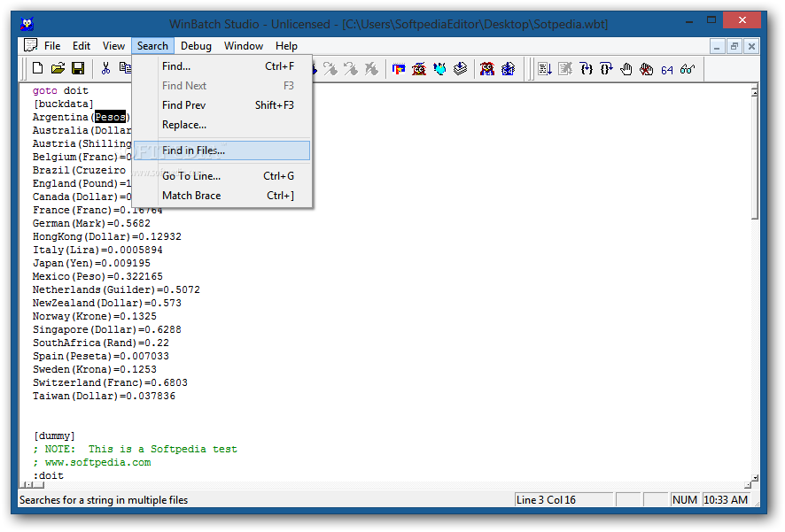785x532 pixels.
Task: Step over using the arrow-over-braces icon
Action: (x=606, y=69)
